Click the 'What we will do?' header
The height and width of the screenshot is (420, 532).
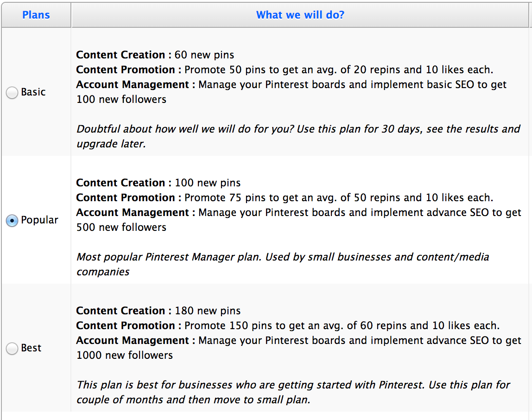pyautogui.click(x=300, y=15)
